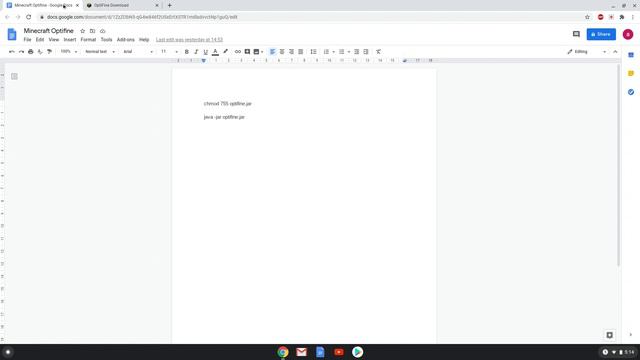Screen dimensions: 640x360
Task: Insert a link using link icon
Action: [238, 52]
